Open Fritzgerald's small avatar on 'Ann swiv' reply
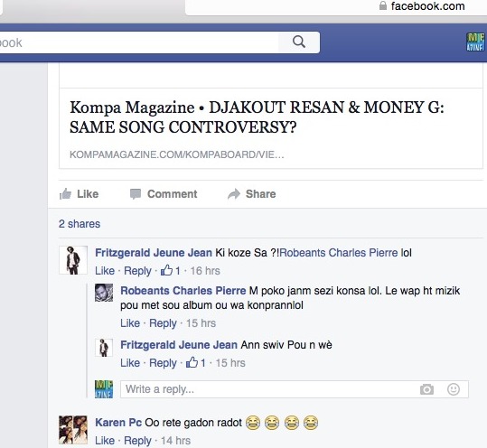 click(x=104, y=348)
